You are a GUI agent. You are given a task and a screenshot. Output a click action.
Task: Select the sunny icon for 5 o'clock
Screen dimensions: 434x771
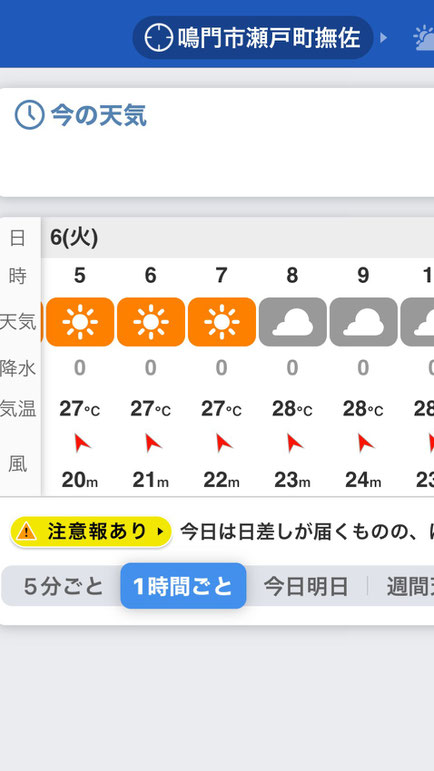[80, 322]
